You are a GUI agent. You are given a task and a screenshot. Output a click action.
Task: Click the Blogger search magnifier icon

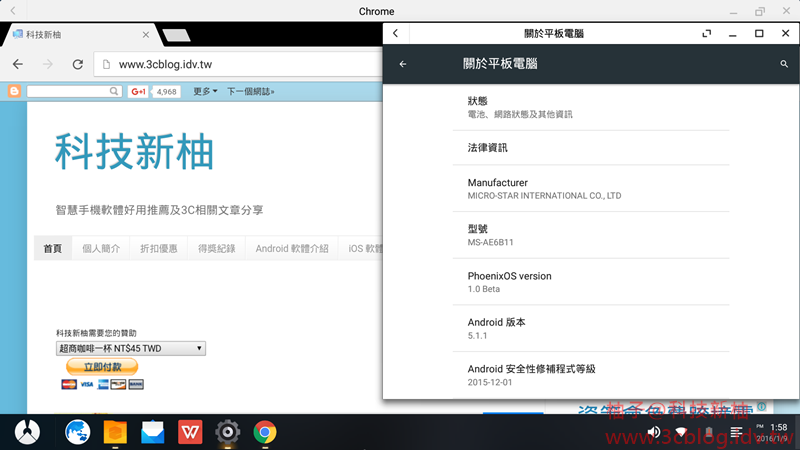click(x=114, y=91)
